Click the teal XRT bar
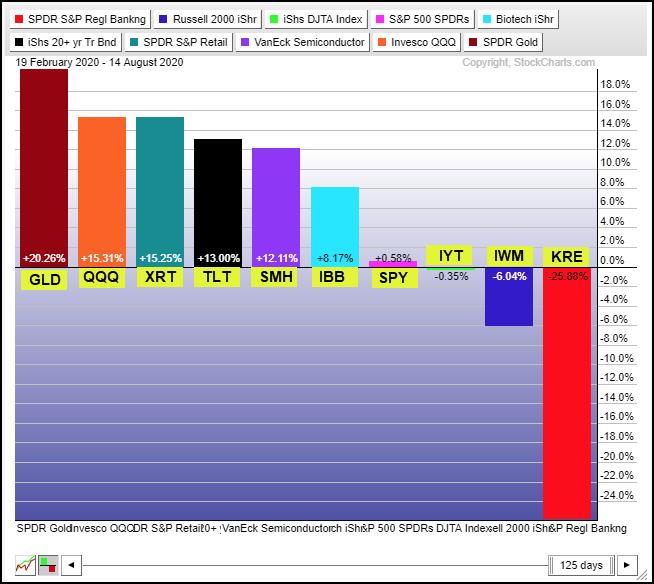This screenshot has height=584, width=654. tap(160, 190)
